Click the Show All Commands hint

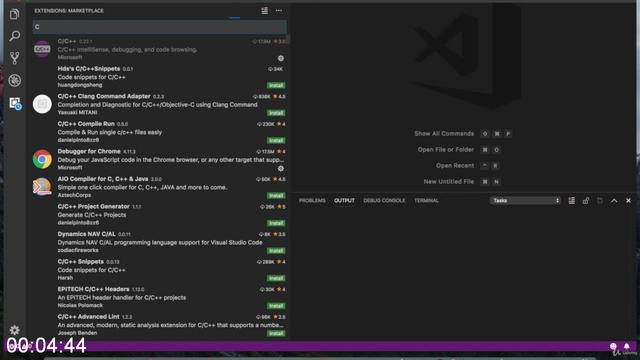444,133
